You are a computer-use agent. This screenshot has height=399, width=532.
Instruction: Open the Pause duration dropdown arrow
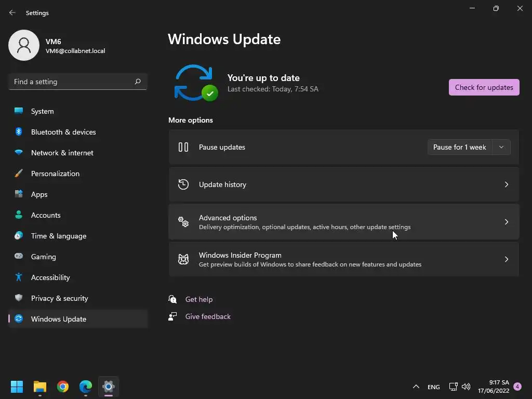(x=501, y=147)
